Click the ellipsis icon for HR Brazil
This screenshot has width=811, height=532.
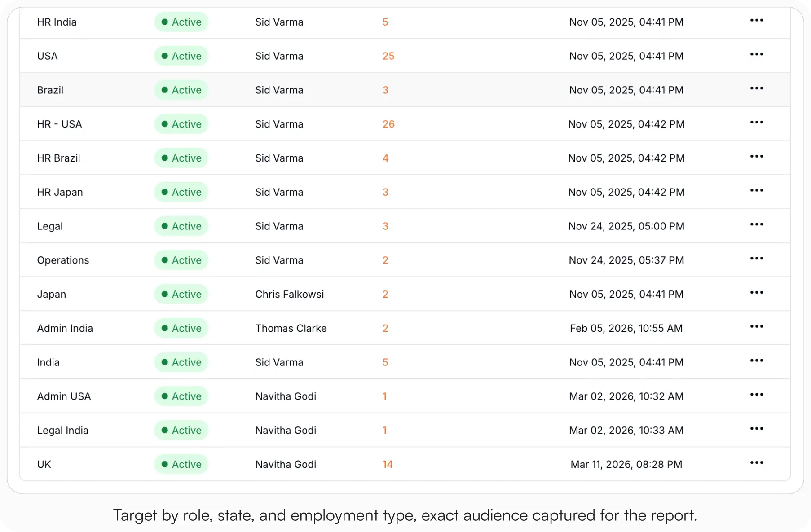point(756,156)
